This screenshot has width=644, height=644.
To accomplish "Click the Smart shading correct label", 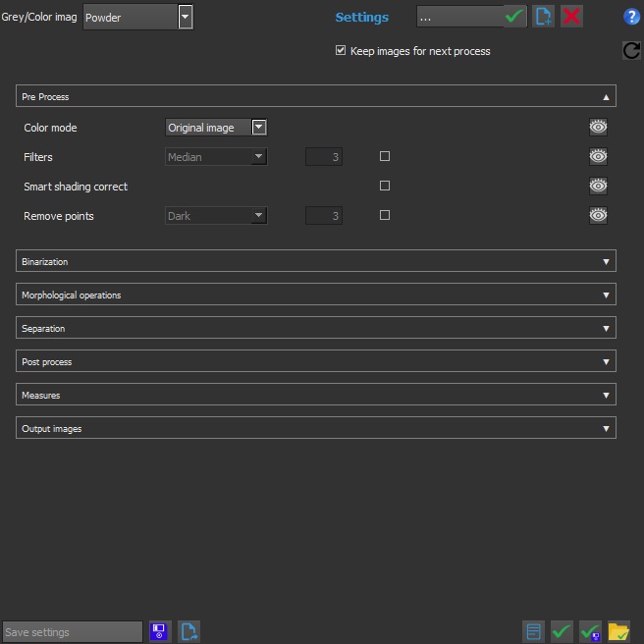I will click(76, 187).
